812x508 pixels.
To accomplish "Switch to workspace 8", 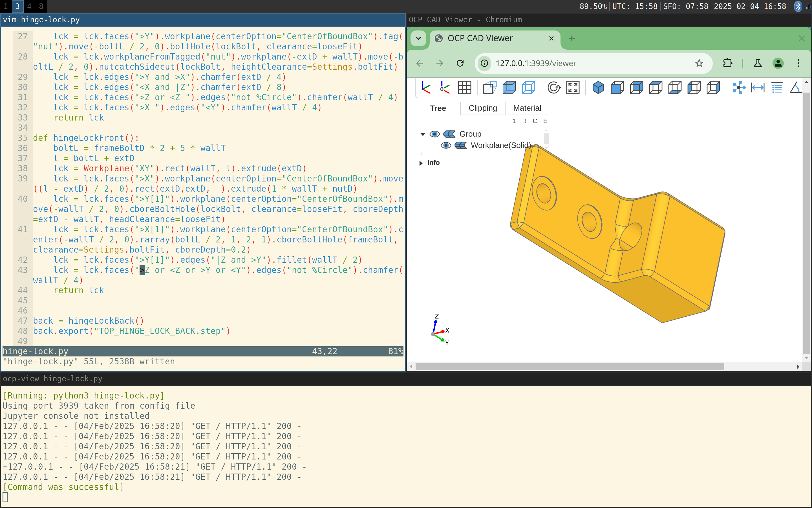I will [41, 6].
